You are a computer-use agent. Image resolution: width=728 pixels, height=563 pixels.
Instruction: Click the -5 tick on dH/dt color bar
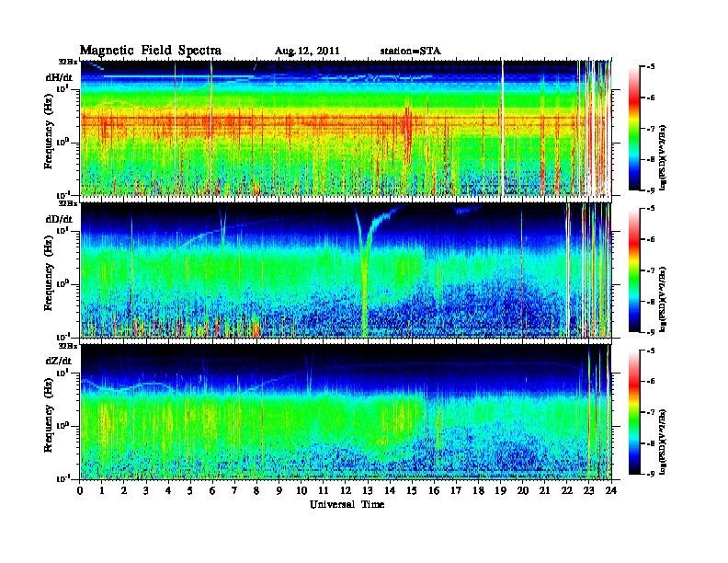click(x=651, y=67)
